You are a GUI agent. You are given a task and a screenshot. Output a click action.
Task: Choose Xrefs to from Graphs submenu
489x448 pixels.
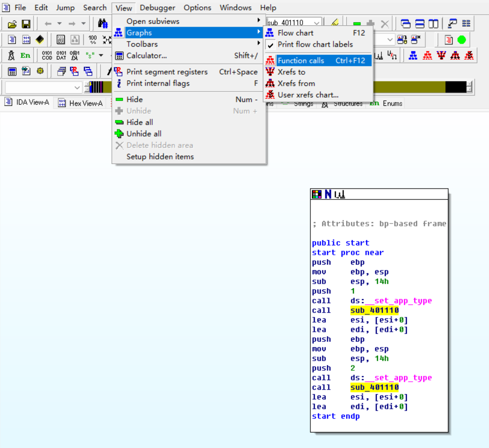[x=318, y=72]
